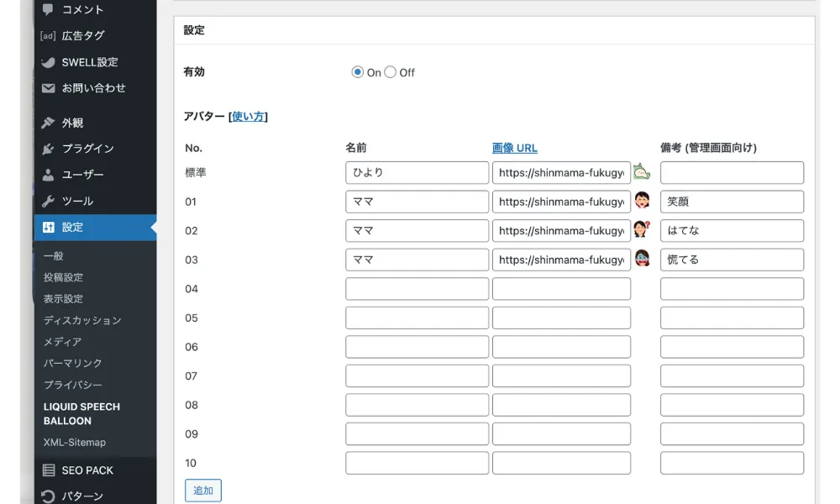This screenshot has width=840, height=504.
Task: Click the お問い合わせ envelope icon
Action: pos(49,88)
